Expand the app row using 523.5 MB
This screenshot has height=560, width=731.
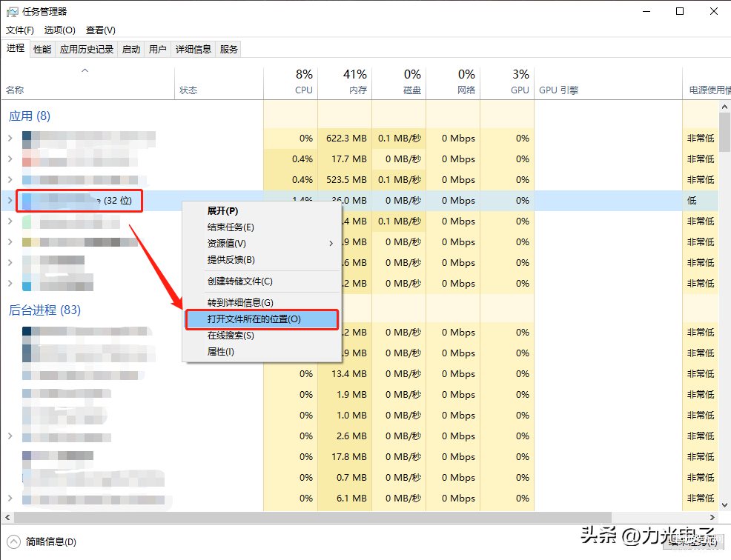10,180
